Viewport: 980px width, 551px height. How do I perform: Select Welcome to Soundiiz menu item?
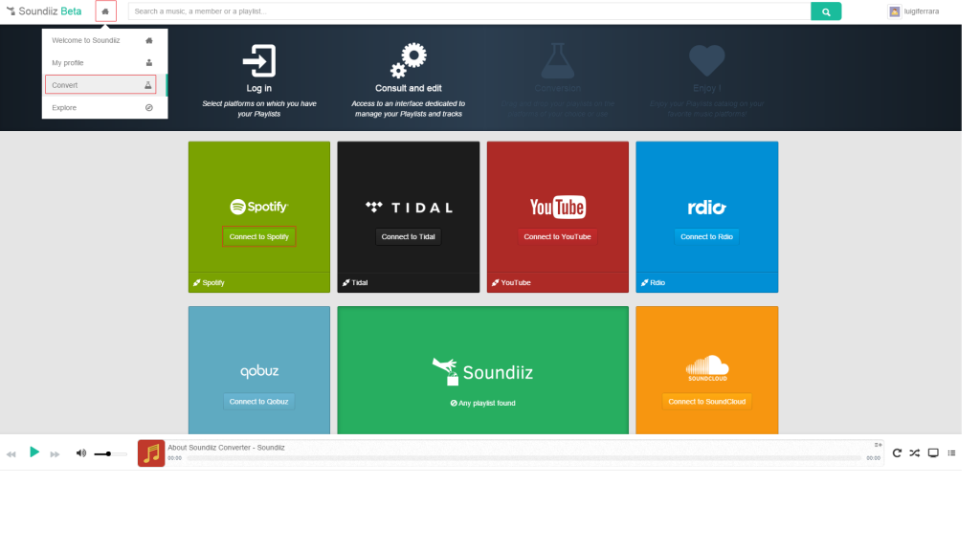coord(104,40)
